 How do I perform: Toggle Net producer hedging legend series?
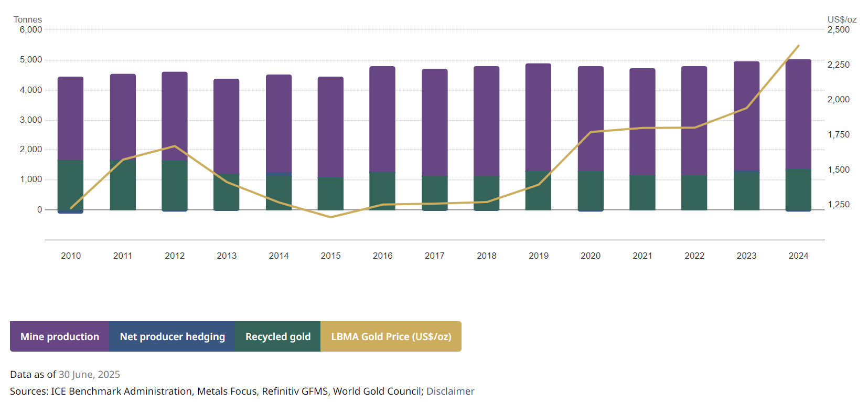(172, 336)
